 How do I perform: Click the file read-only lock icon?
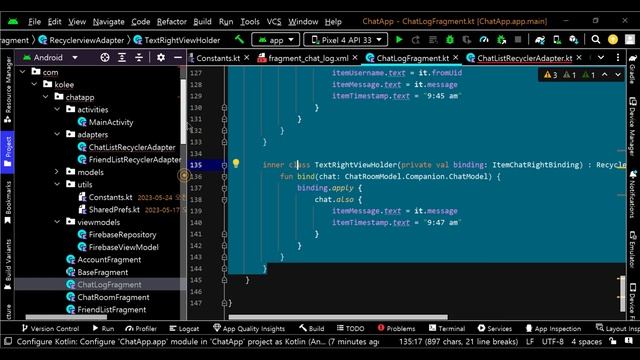[613, 341]
